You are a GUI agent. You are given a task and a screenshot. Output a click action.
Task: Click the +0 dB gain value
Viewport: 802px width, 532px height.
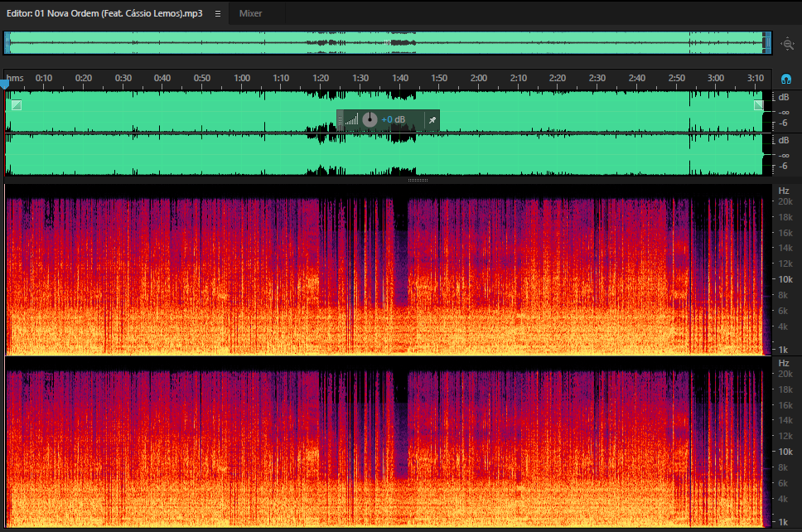394,119
